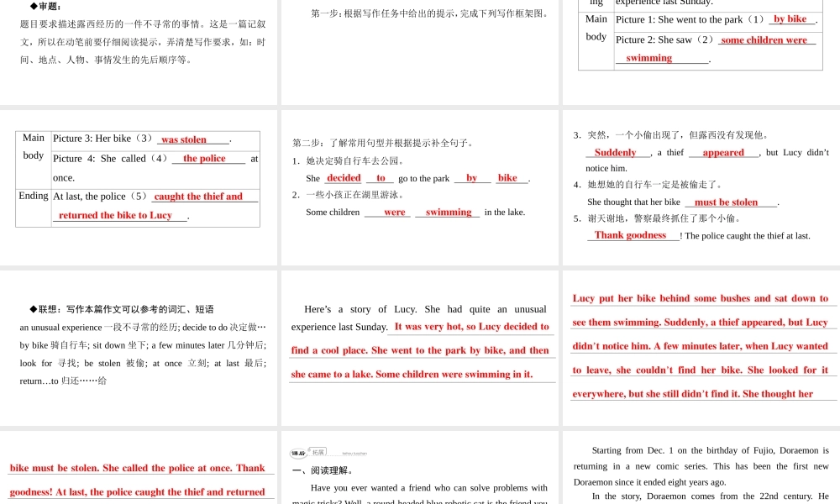The height and width of the screenshot is (504, 840).
Task: Click red 'the police' in Picture 4 row
Action: [x=204, y=158]
